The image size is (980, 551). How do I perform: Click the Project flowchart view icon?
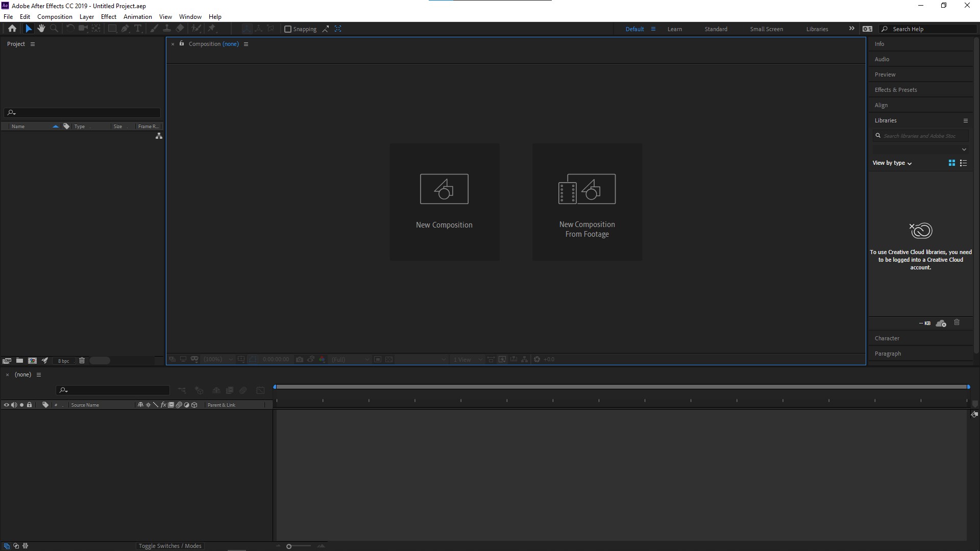pos(159,136)
